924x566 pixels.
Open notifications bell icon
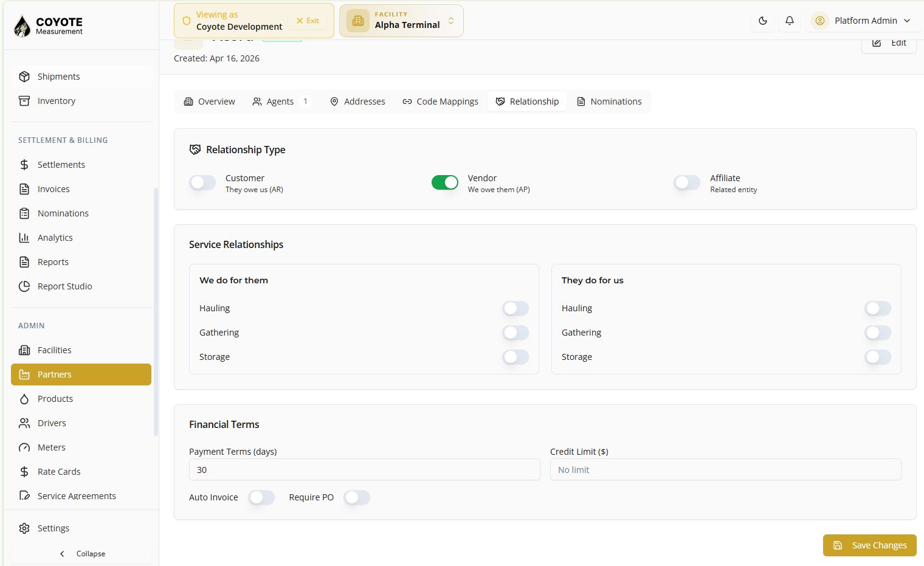pos(790,21)
